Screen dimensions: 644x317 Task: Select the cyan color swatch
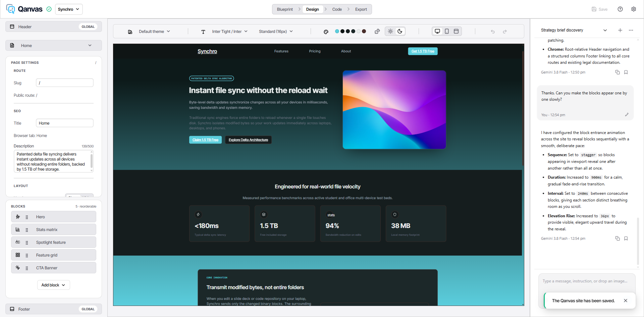tap(337, 32)
